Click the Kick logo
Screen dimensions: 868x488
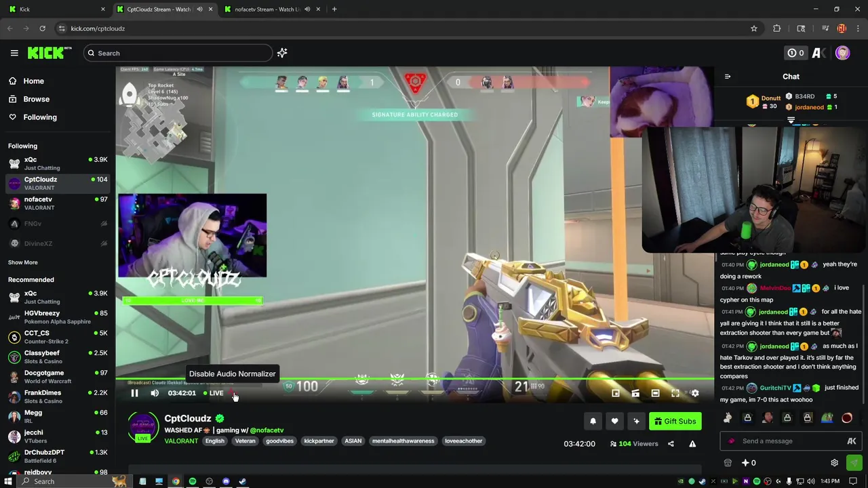(50, 53)
